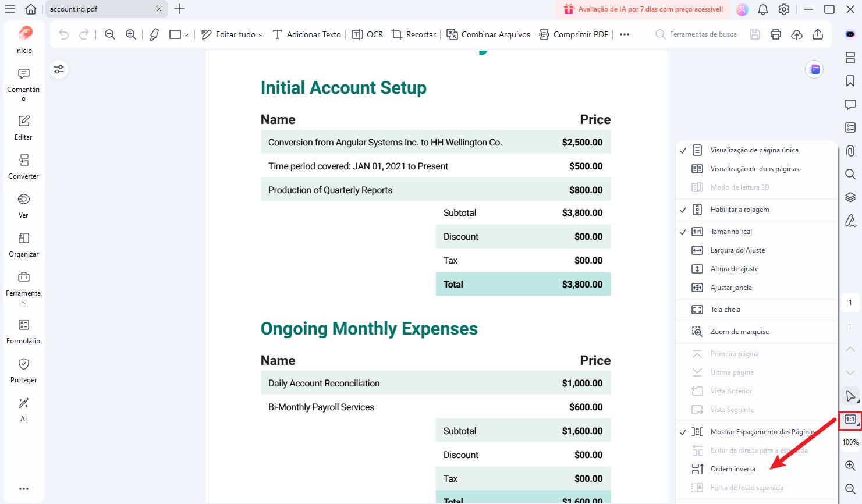862x504 pixels.
Task: Click the AI trial promotion banner
Action: tap(643, 9)
